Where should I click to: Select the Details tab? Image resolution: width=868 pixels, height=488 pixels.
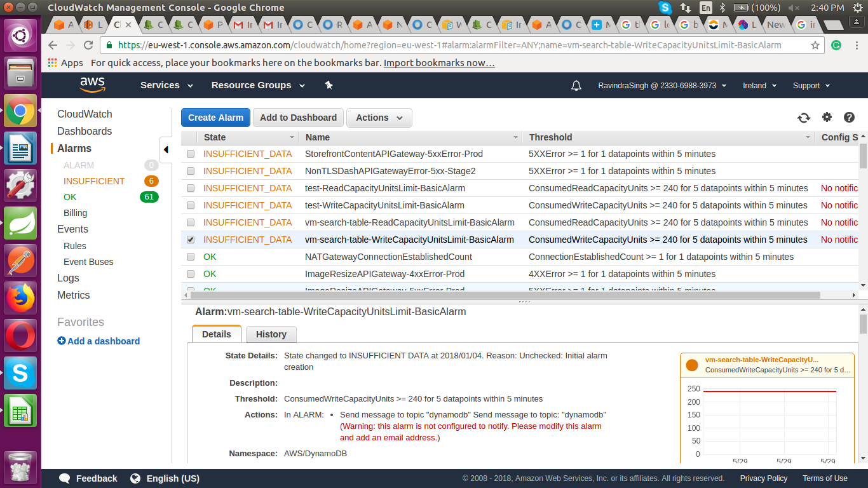coord(217,334)
